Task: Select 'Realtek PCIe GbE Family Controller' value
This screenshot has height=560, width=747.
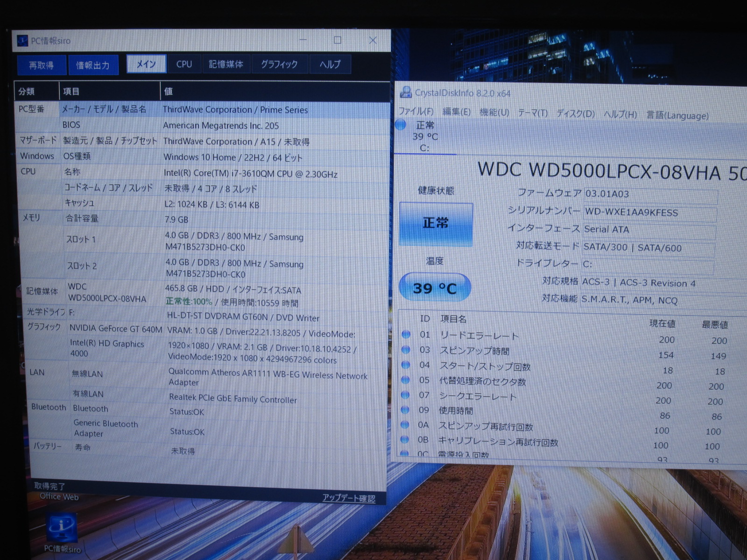Action: (233, 399)
